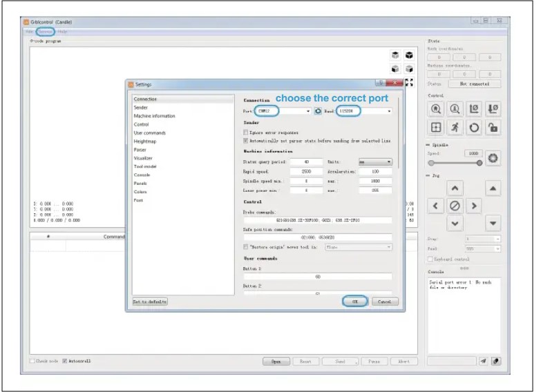Click the restore origin crosshair icon
The width and height of the screenshot is (541, 392).
[x=436, y=128]
